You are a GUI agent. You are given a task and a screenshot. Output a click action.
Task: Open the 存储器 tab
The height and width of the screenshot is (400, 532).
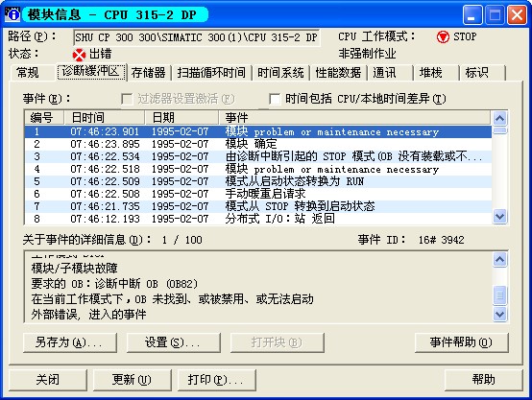tap(148, 73)
